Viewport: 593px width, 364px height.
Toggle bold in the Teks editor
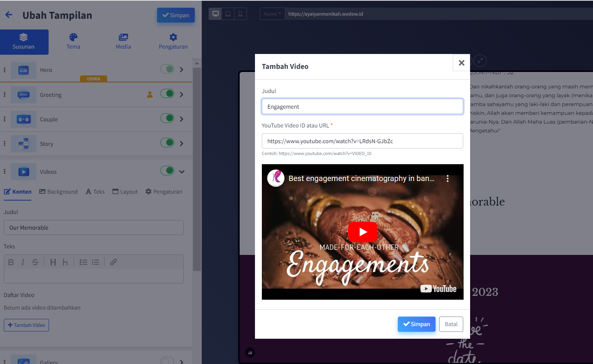pos(11,262)
